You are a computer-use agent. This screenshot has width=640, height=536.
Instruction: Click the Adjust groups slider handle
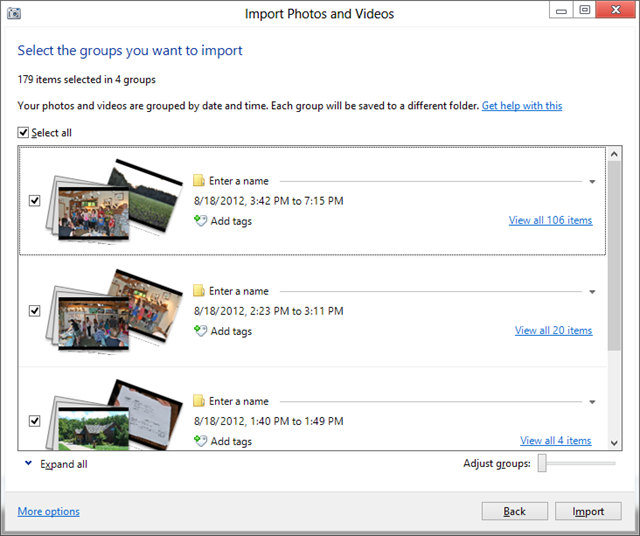542,463
